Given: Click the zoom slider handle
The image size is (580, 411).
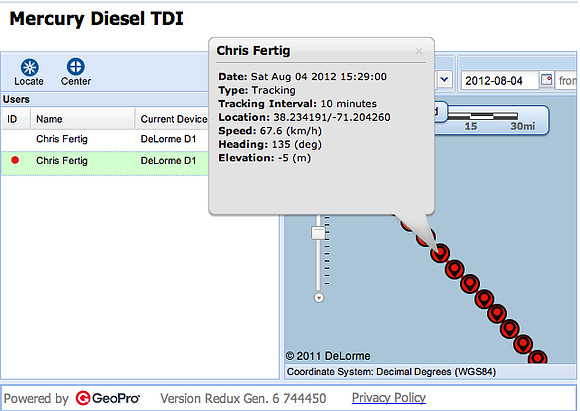Looking at the screenshot, I should point(318,233).
